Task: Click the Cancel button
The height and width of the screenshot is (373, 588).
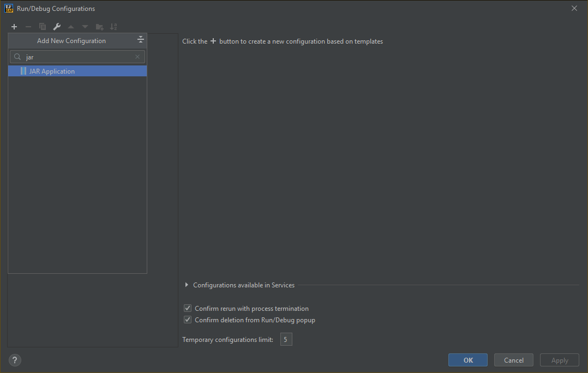Action: 513,360
